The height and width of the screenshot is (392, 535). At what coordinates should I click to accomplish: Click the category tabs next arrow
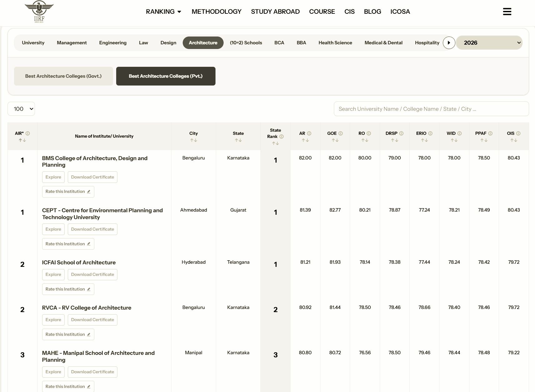click(449, 43)
